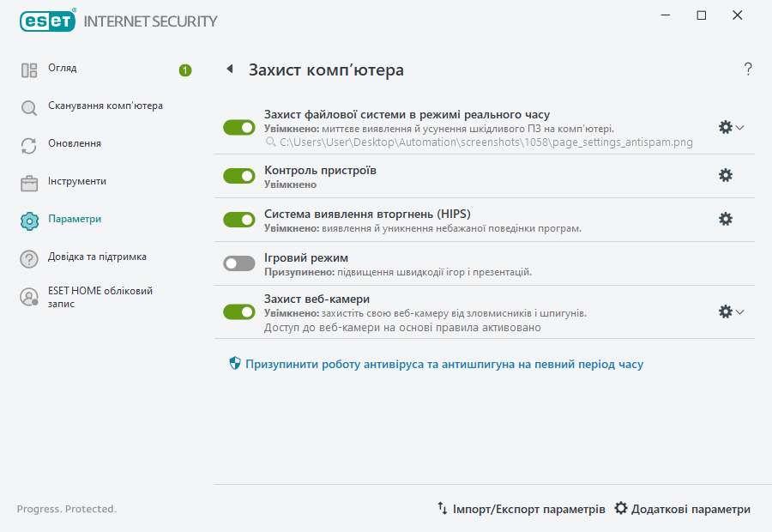
Task: Expand real-time protection gear dropdown
Action: click(x=731, y=127)
